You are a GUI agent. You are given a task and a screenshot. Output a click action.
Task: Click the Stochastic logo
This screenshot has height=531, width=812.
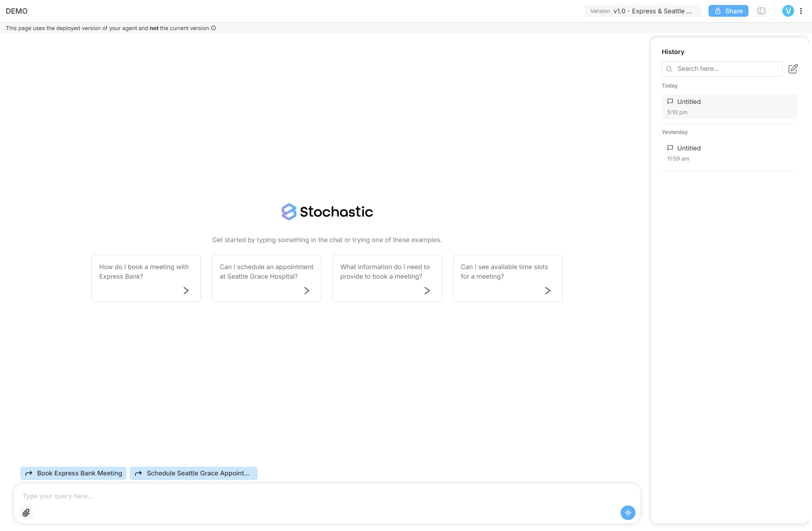(x=327, y=212)
